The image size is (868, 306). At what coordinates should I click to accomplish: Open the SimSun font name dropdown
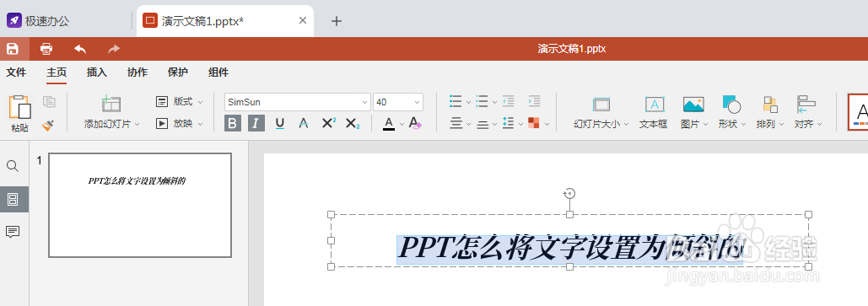[364, 102]
